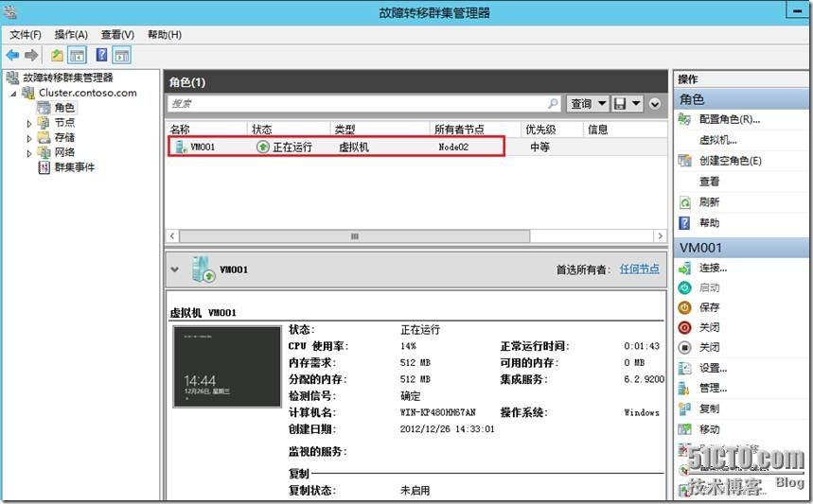Click the Manage (管理) icon
The height and width of the screenshot is (504, 813).
point(684,389)
